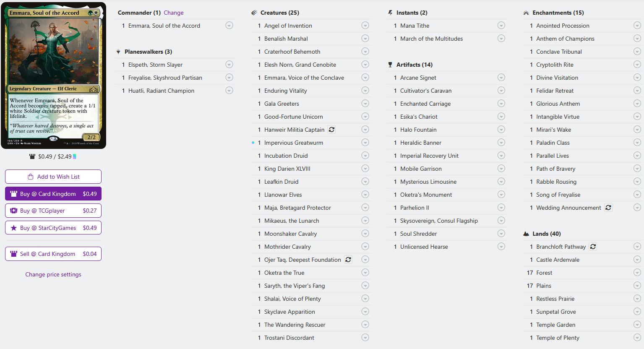Open the options menu for Forest lands
The image size is (644, 349).
[x=637, y=273]
